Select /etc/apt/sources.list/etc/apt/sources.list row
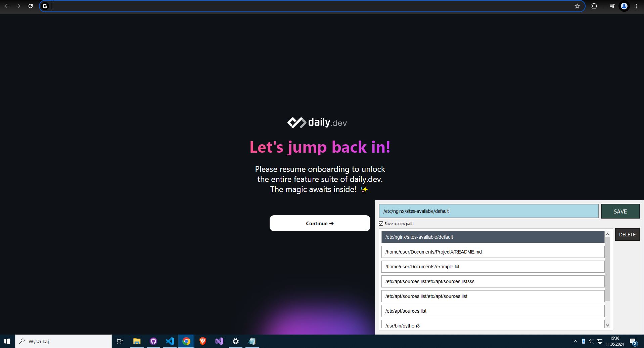This screenshot has width=644, height=348. click(493, 296)
